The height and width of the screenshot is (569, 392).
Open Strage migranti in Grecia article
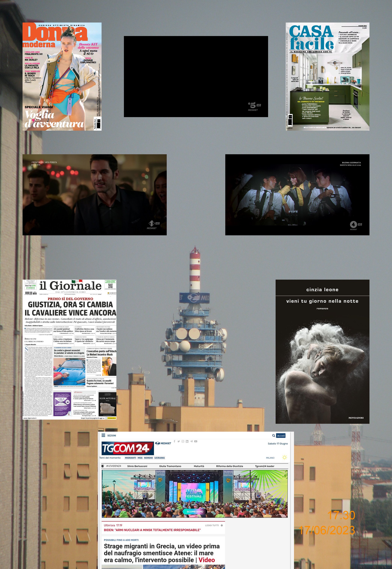click(x=162, y=553)
